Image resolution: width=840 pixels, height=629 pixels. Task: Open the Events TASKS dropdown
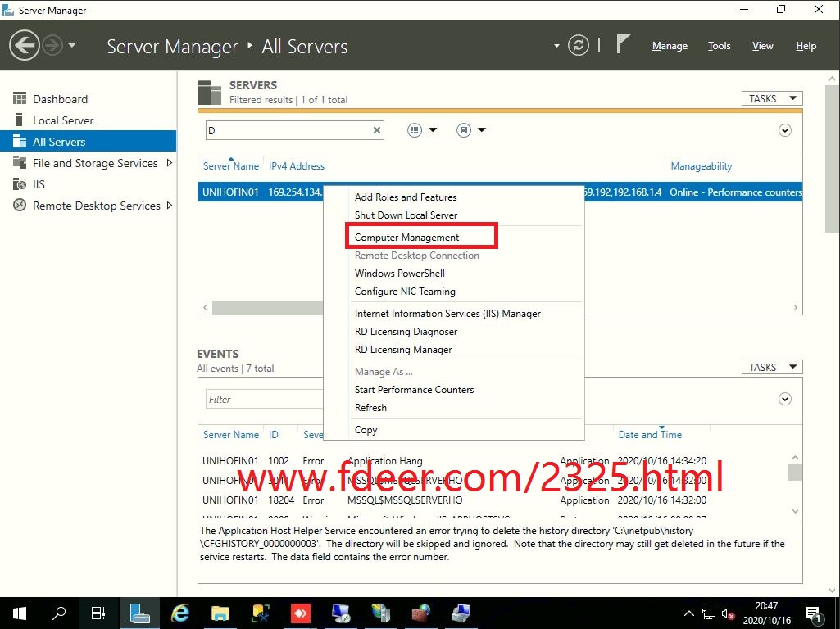[x=772, y=367]
